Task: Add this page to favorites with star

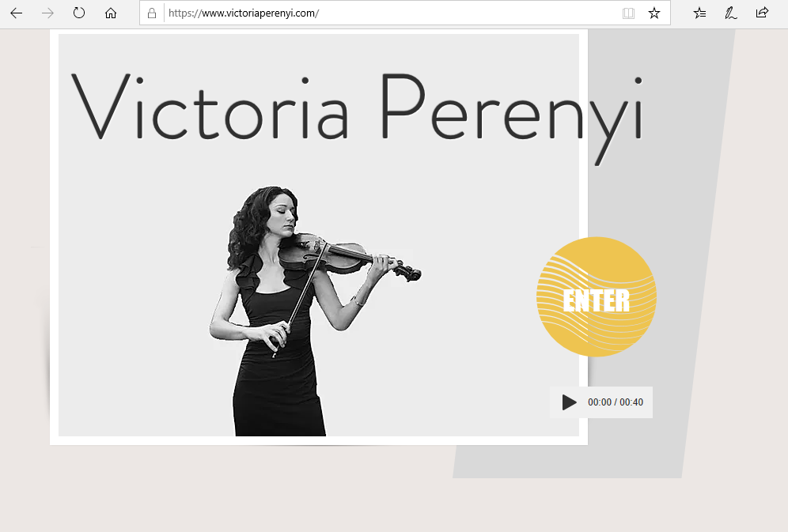Action: point(654,13)
